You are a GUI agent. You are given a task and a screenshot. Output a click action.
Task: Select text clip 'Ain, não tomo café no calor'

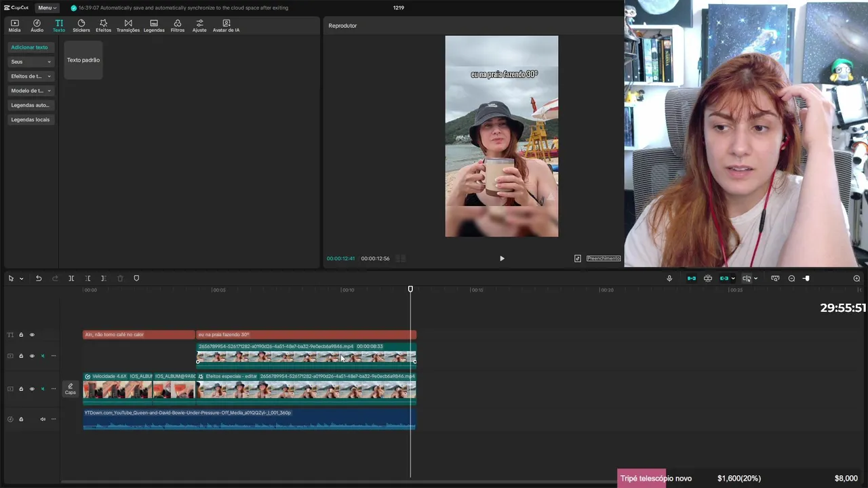point(139,335)
